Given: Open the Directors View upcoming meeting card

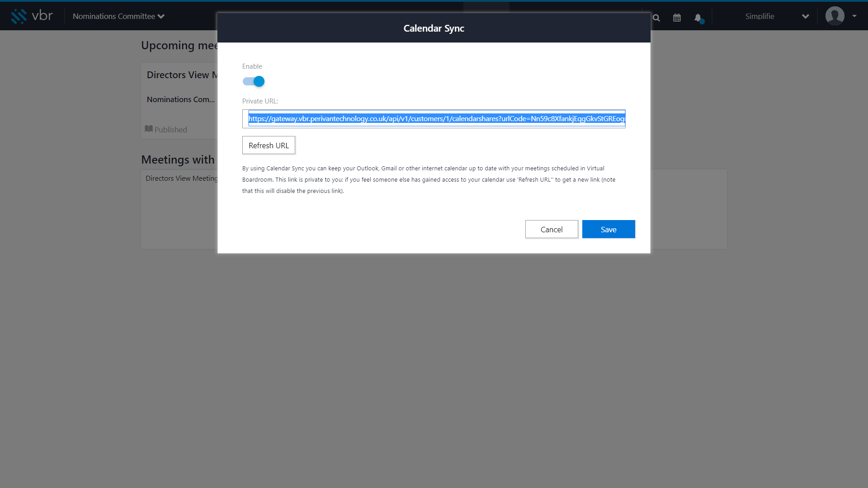Looking at the screenshot, I should tap(179, 101).
